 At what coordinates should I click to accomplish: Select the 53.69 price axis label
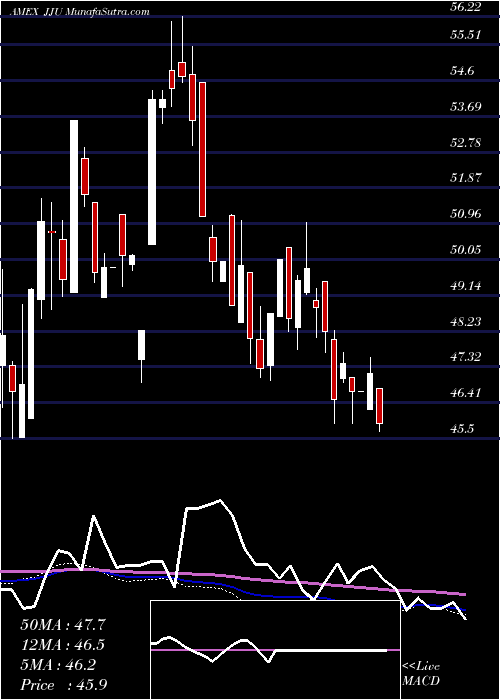[x=467, y=107]
